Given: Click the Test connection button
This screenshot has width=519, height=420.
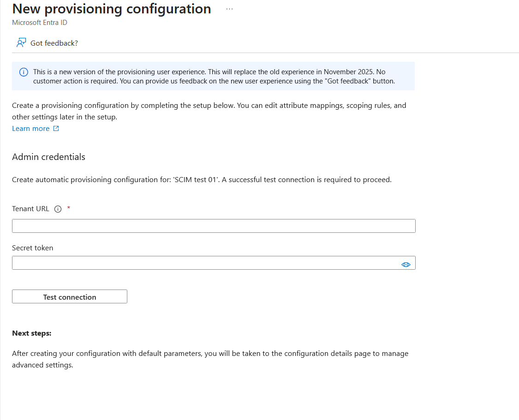Looking at the screenshot, I should [70, 296].
